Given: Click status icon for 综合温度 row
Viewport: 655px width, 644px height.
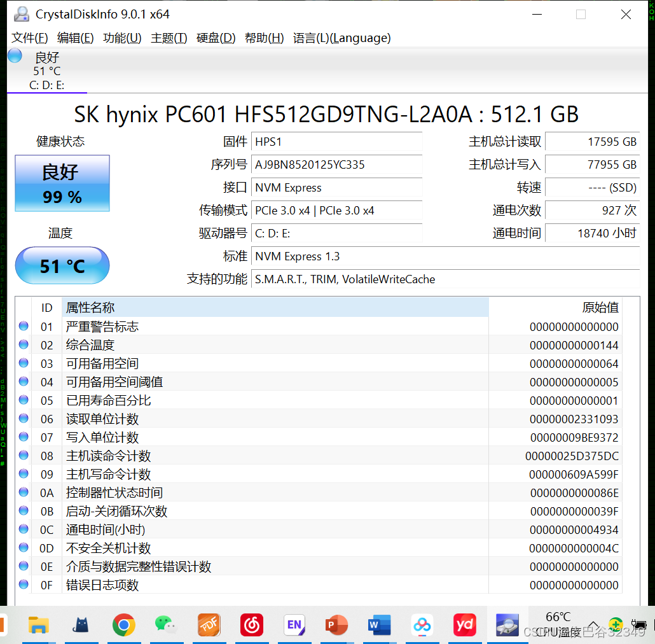Looking at the screenshot, I should [24, 344].
